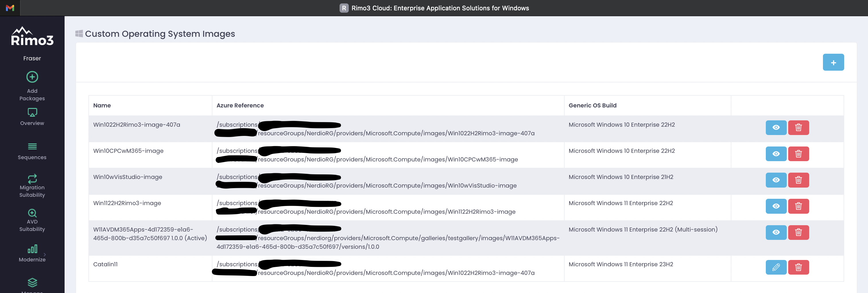868x293 pixels.
Task: Delete the Win10CPCwM365-image entry
Action: (x=798, y=154)
